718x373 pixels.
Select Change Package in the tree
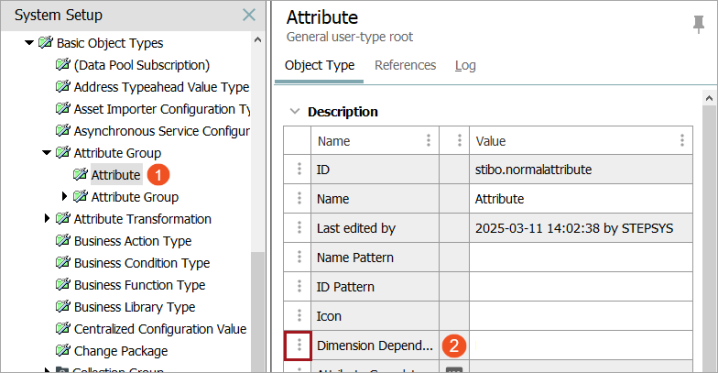coord(121,351)
